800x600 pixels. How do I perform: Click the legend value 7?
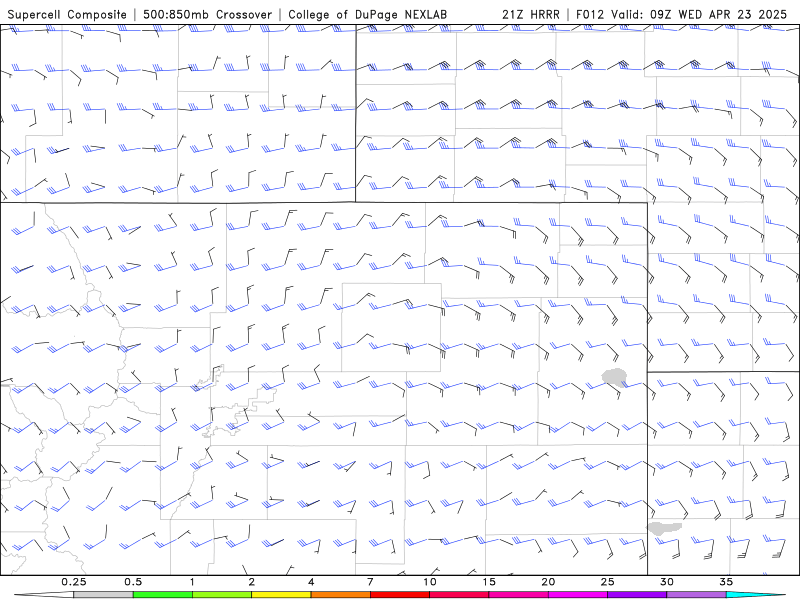point(370,582)
